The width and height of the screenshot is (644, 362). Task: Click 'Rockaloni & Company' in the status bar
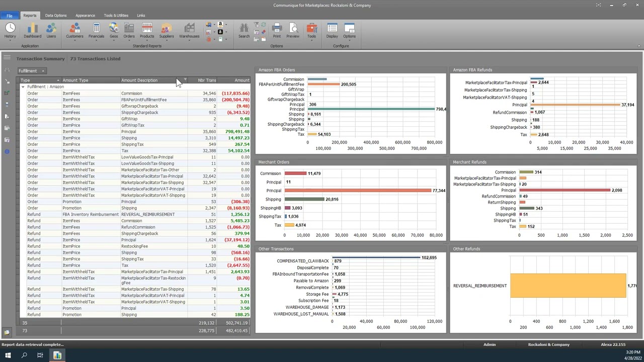(x=549, y=344)
